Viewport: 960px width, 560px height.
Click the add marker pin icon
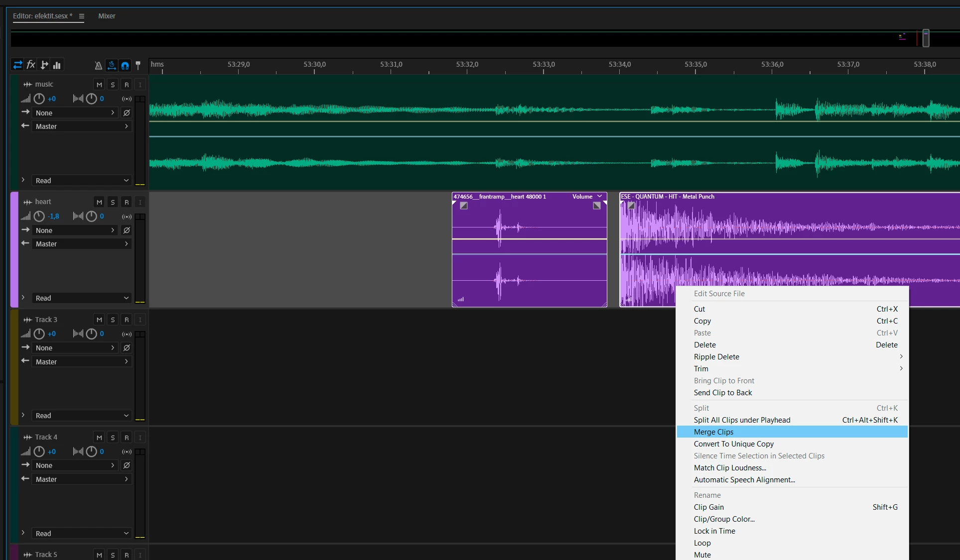pyautogui.click(x=138, y=65)
